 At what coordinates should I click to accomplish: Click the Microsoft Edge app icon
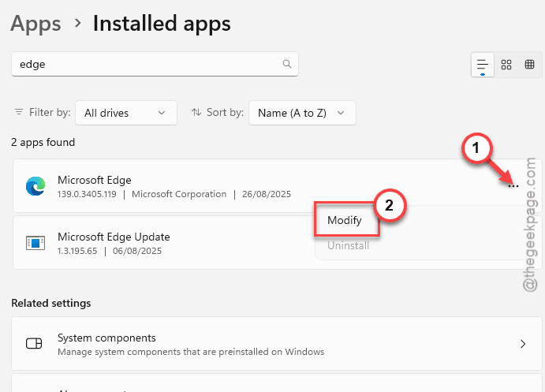tap(35, 186)
